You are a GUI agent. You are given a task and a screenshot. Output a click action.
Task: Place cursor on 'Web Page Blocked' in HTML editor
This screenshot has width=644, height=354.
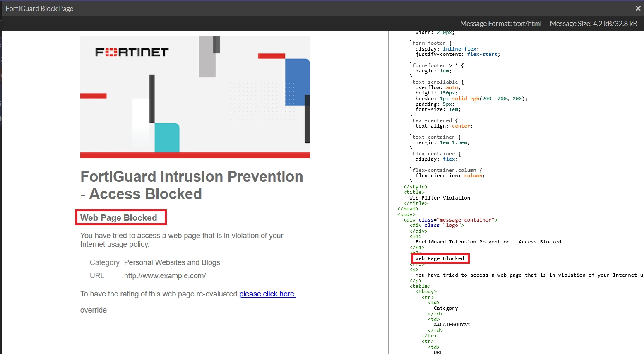pos(440,258)
